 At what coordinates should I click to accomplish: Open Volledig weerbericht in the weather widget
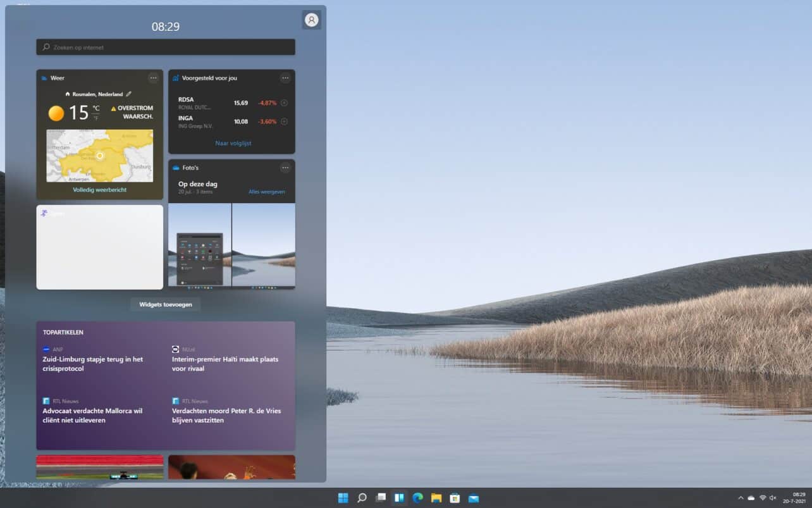pos(99,190)
